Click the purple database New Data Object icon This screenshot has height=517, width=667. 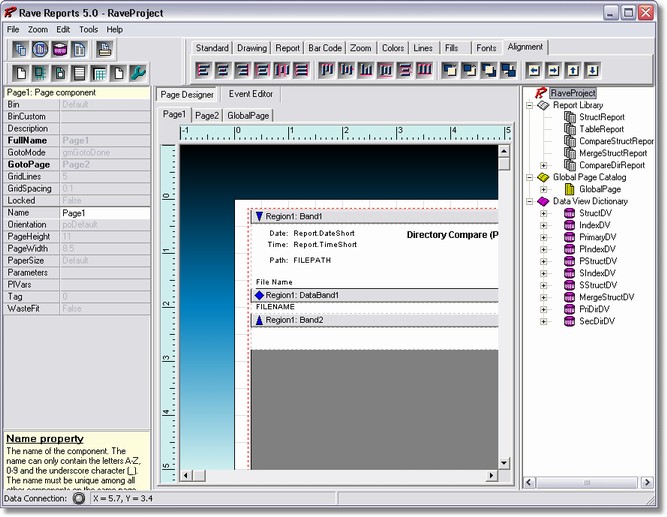pyautogui.click(x=60, y=49)
